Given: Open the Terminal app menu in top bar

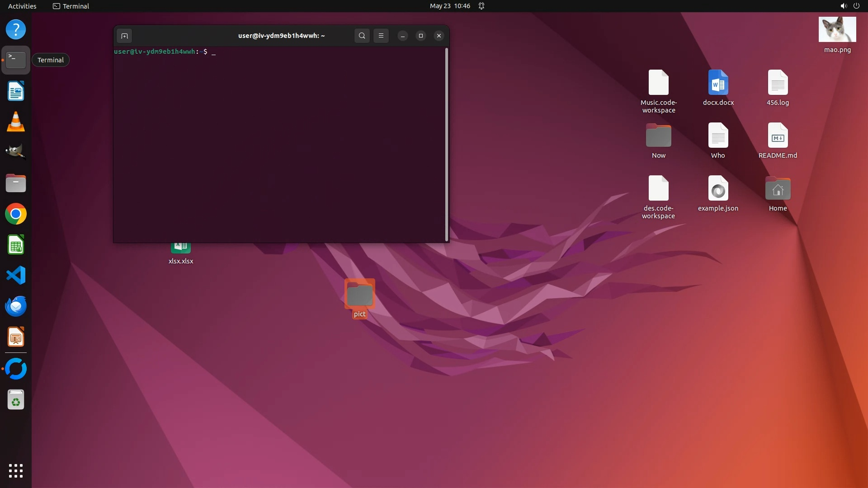Looking at the screenshot, I should click(x=71, y=6).
